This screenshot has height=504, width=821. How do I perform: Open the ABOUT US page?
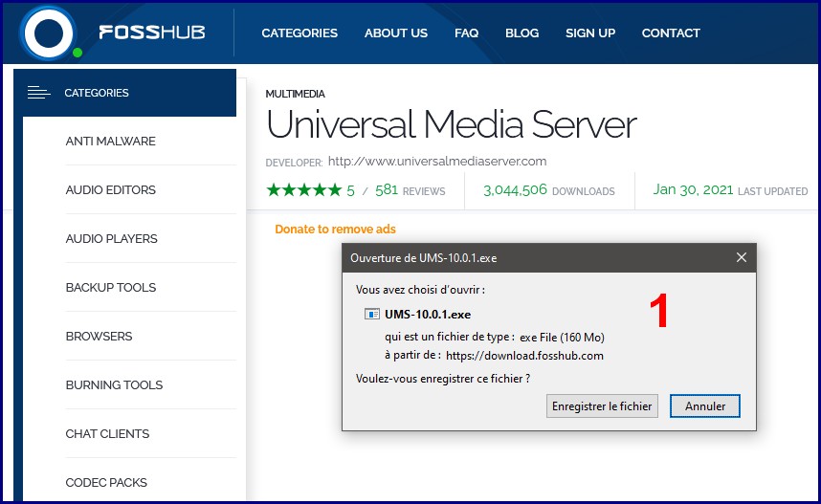click(396, 33)
